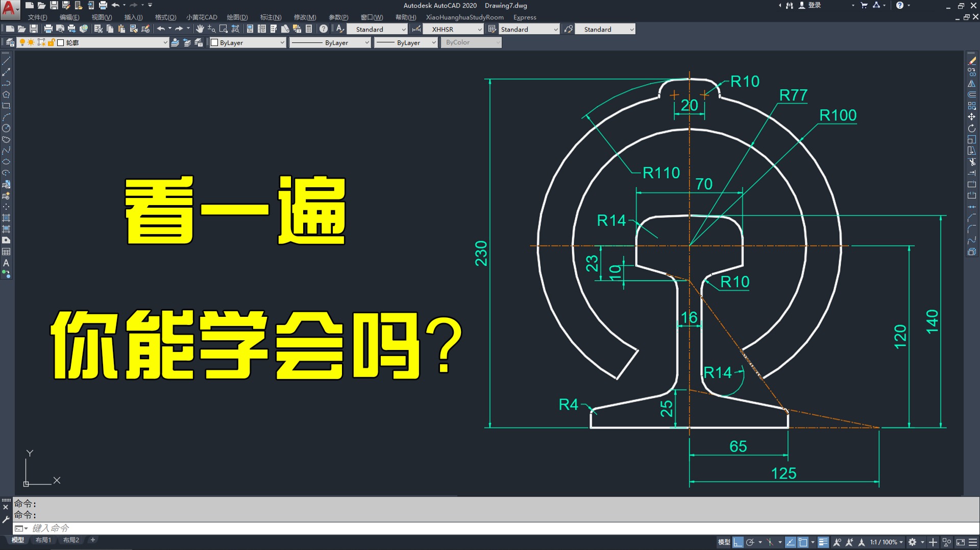
Task: Select the Circle draw tool
Action: pos(6,128)
